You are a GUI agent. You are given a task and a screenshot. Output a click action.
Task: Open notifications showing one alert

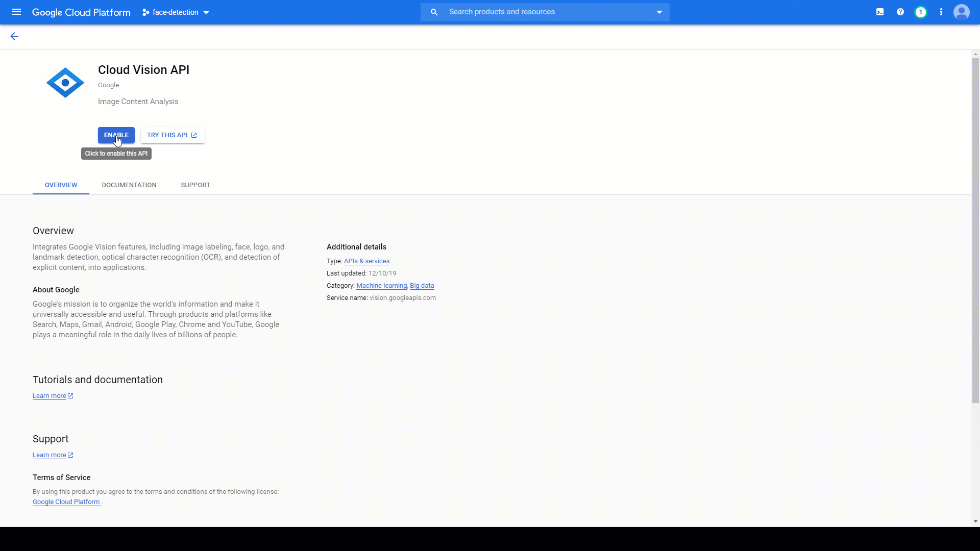(x=921, y=12)
